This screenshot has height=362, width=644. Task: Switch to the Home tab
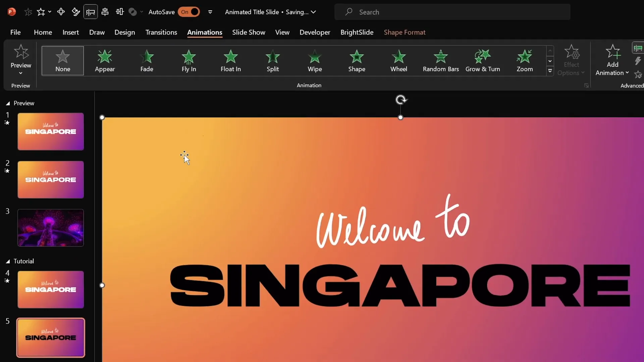click(43, 32)
